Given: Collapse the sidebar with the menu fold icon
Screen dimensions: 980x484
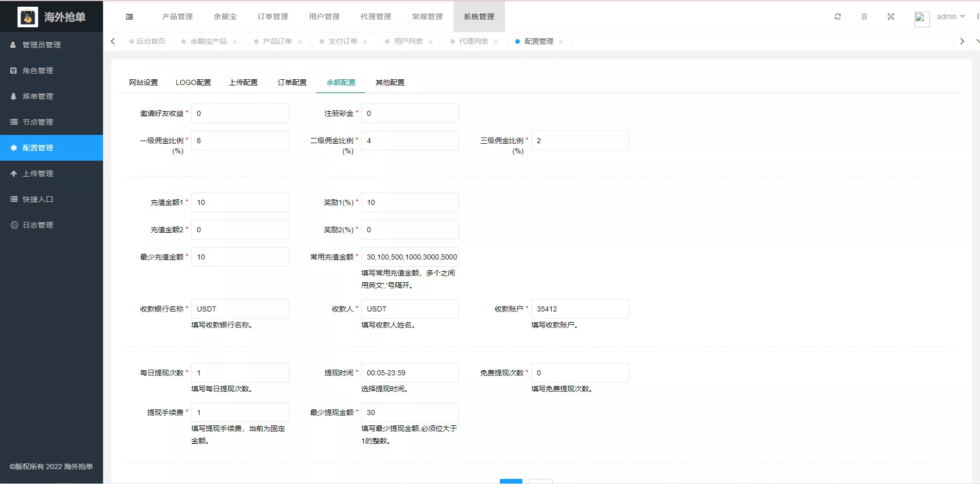Looking at the screenshot, I should pyautogui.click(x=129, y=16).
